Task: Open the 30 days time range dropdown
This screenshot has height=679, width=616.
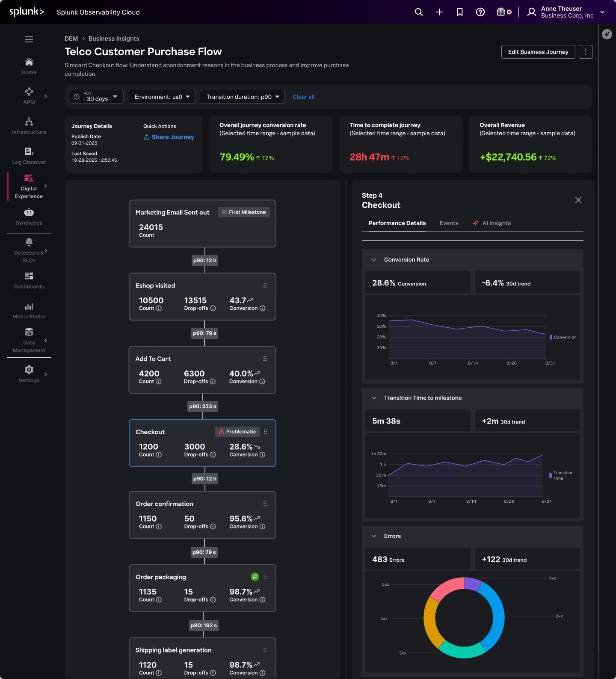Action: [97, 97]
